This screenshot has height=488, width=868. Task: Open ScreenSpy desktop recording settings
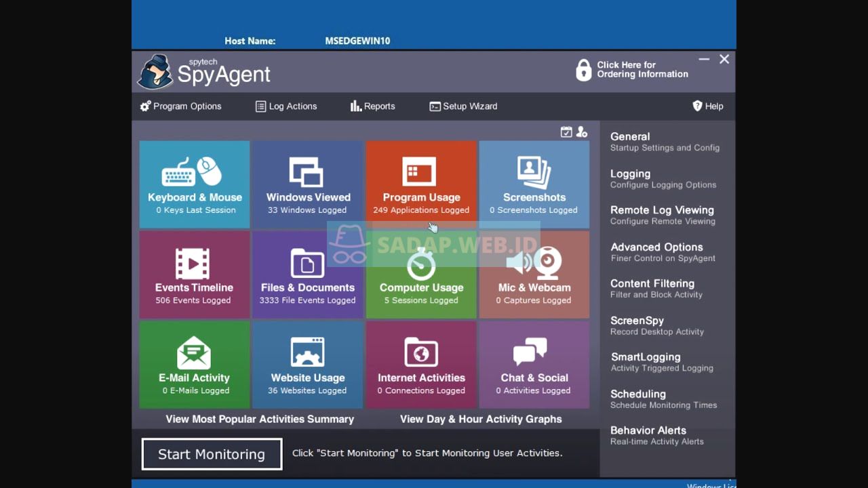click(657, 326)
